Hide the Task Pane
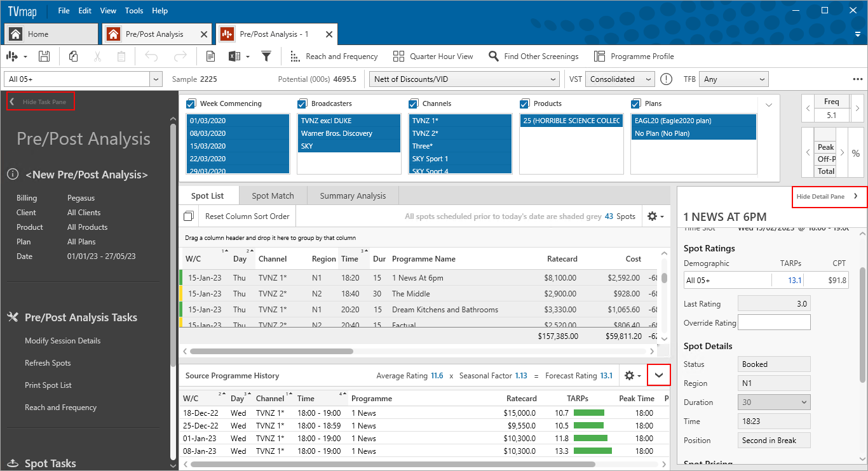 coord(41,102)
